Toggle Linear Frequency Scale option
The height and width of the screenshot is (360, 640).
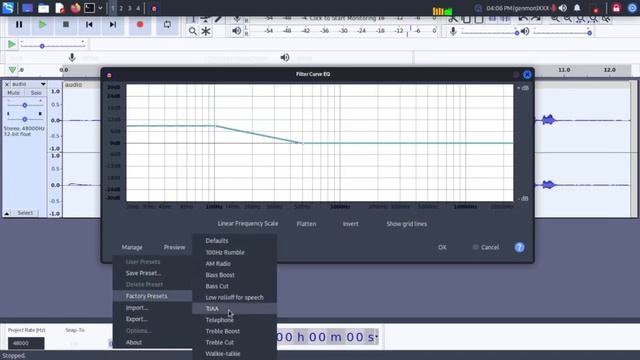[x=248, y=224]
